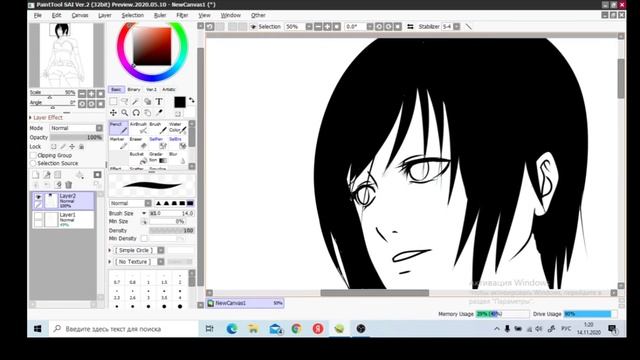
Task: Create a new layer
Action: coord(36,175)
